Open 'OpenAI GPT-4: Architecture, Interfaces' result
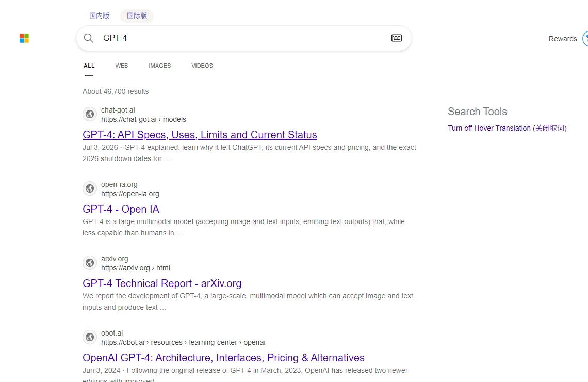This screenshot has width=588, height=382. 223,358
